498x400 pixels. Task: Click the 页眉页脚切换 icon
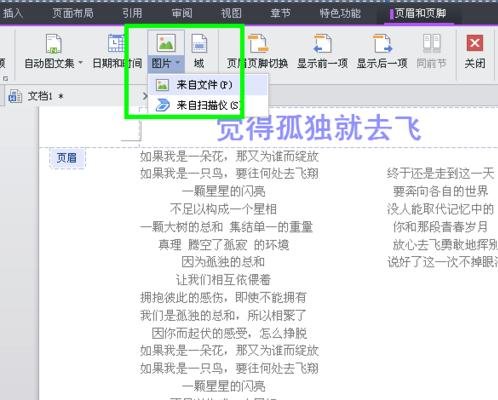[258, 43]
